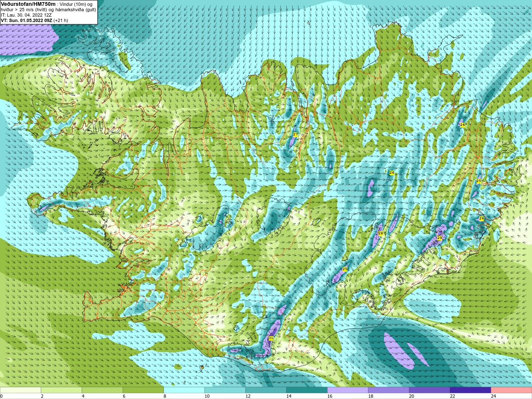Image resolution: width=532 pixels, height=399 pixels.
Task: Click the green legend swatch between 6 and 8
Action: (x=143, y=390)
